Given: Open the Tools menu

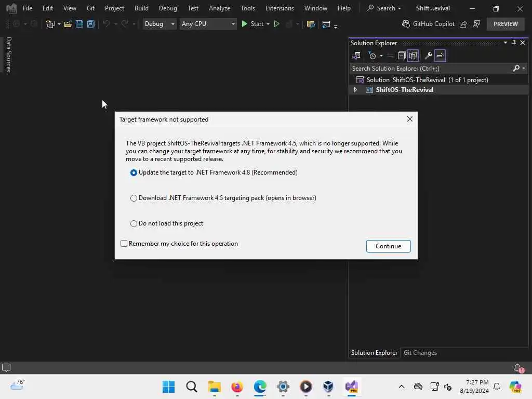Looking at the screenshot, I should tap(248, 8).
